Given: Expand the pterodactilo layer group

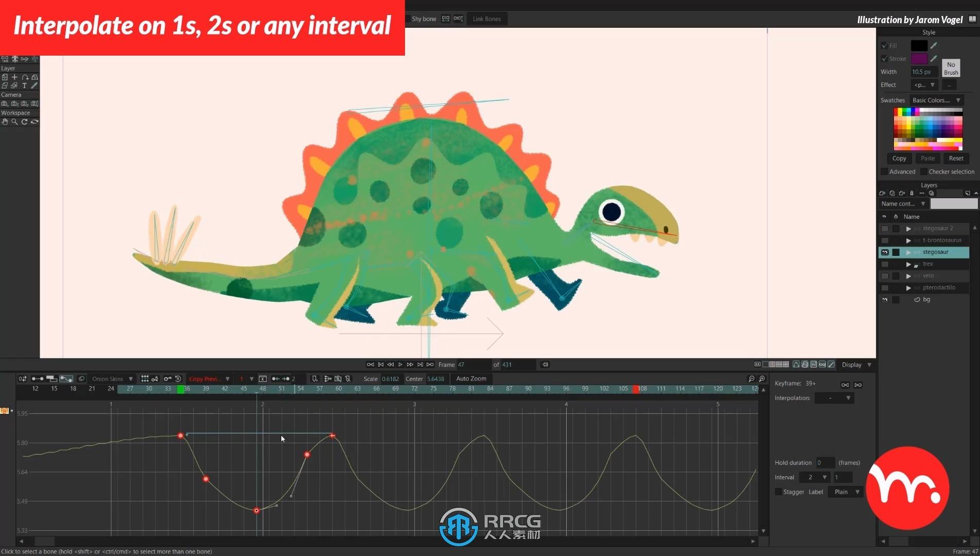Looking at the screenshot, I should pyautogui.click(x=908, y=288).
